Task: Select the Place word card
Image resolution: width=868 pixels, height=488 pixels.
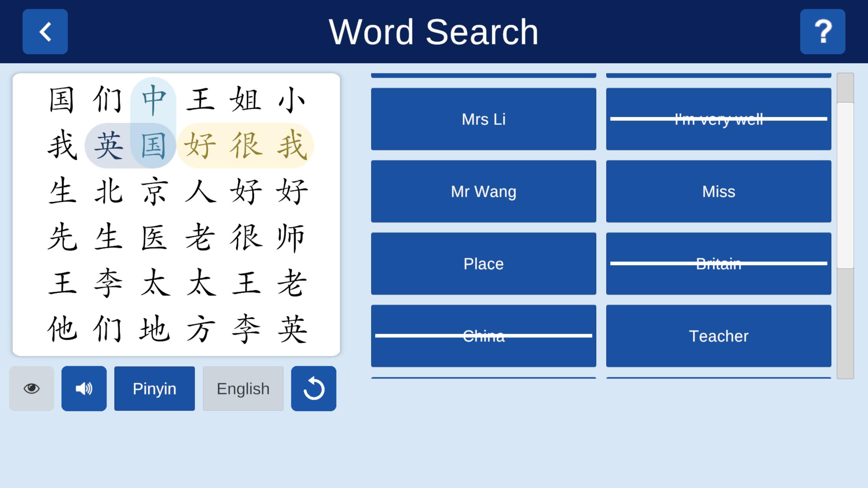Action: click(484, 264)
